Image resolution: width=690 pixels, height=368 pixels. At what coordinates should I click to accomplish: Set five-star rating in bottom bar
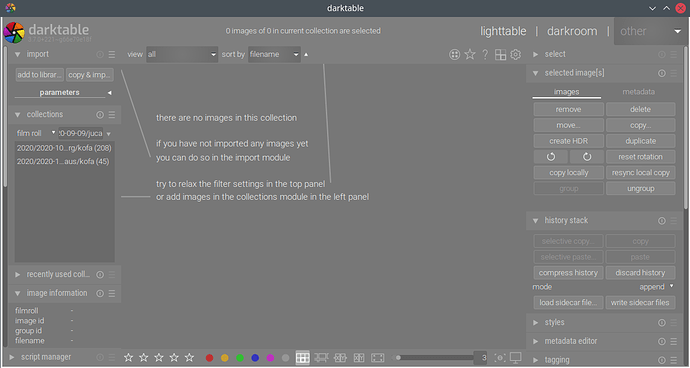click(x=189, y=357)
